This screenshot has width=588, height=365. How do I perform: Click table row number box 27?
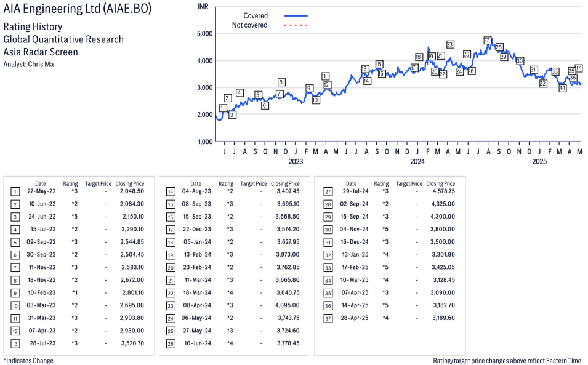[328, 192]
